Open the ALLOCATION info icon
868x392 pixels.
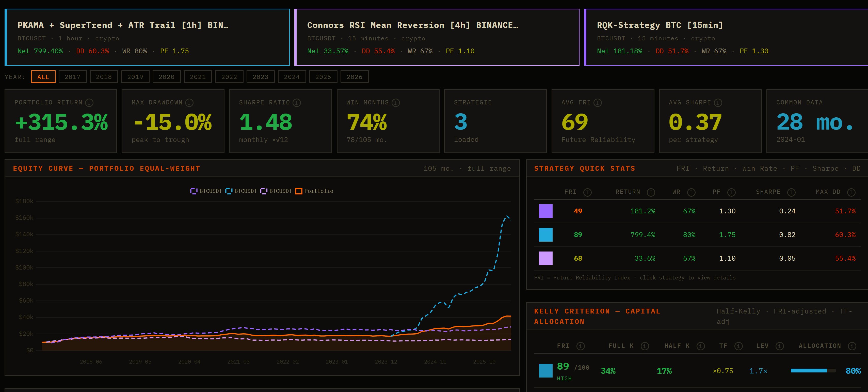click(x=852, y=346)
